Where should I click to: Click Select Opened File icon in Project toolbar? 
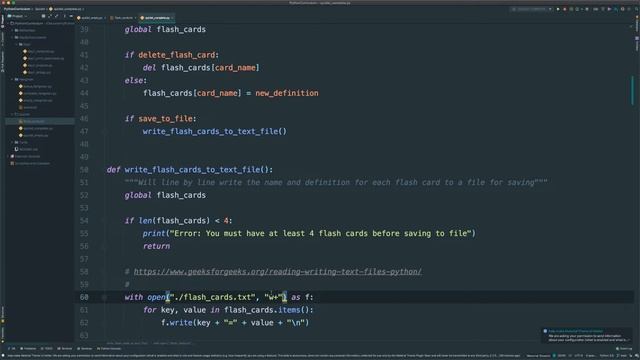point(43,16)
